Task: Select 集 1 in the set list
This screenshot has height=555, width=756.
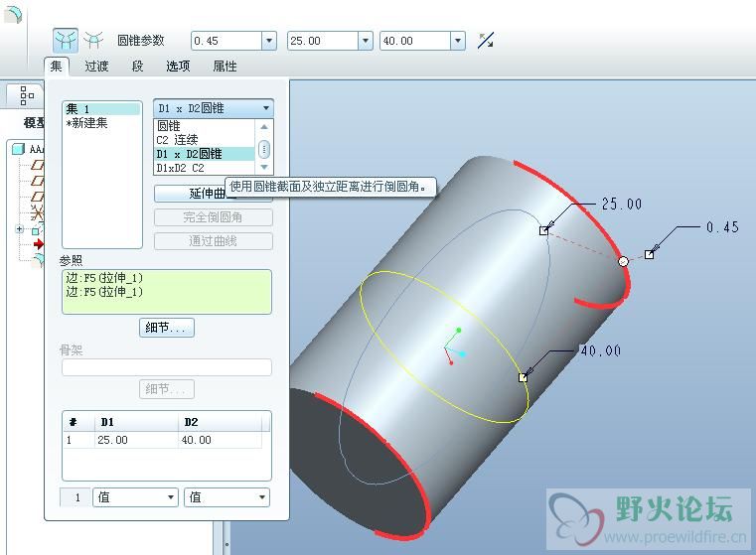Action: (x=102, y=109)
